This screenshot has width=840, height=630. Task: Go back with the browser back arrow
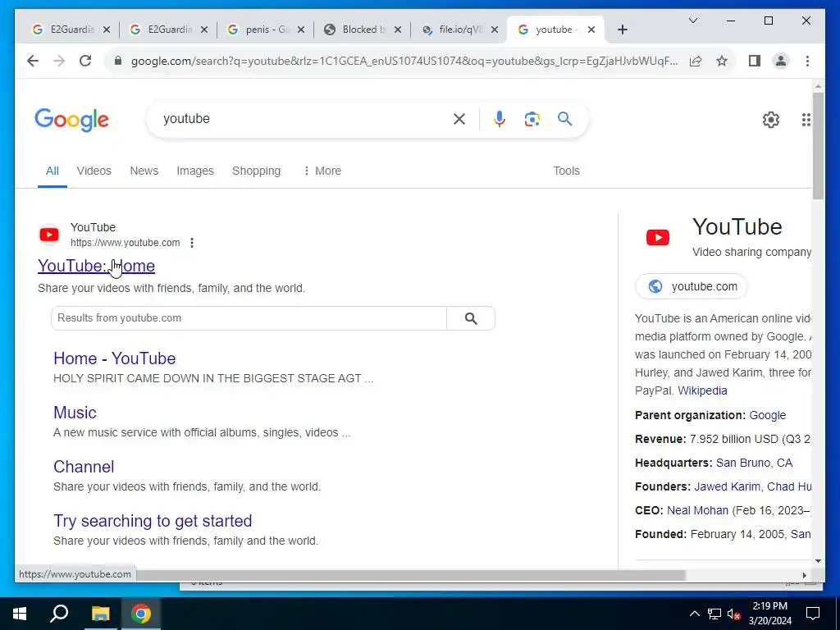pyautogui.click(x=33, y=61)
